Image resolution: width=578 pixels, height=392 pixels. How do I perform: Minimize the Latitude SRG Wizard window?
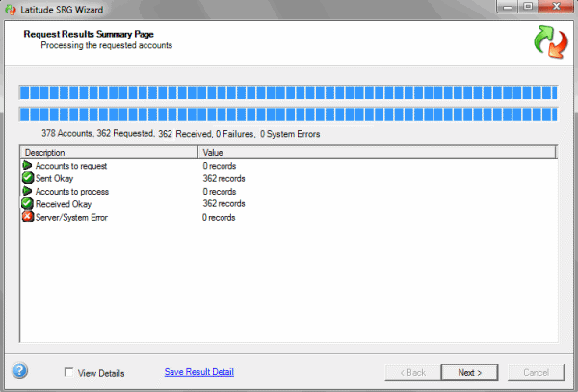(x=508, y=7)
